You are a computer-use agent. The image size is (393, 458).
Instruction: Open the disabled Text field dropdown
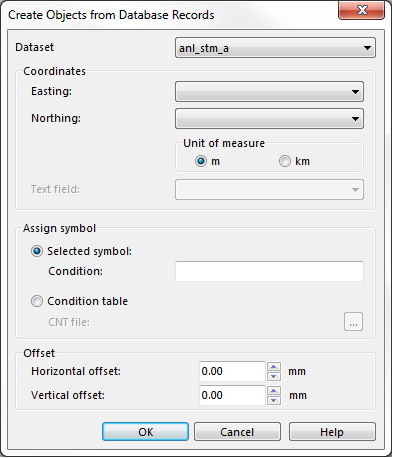pyautogui.click(x=269, y=190)
